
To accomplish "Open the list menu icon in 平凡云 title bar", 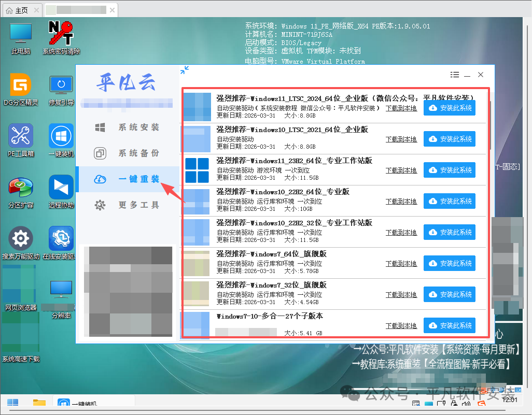I will point(455,75).
